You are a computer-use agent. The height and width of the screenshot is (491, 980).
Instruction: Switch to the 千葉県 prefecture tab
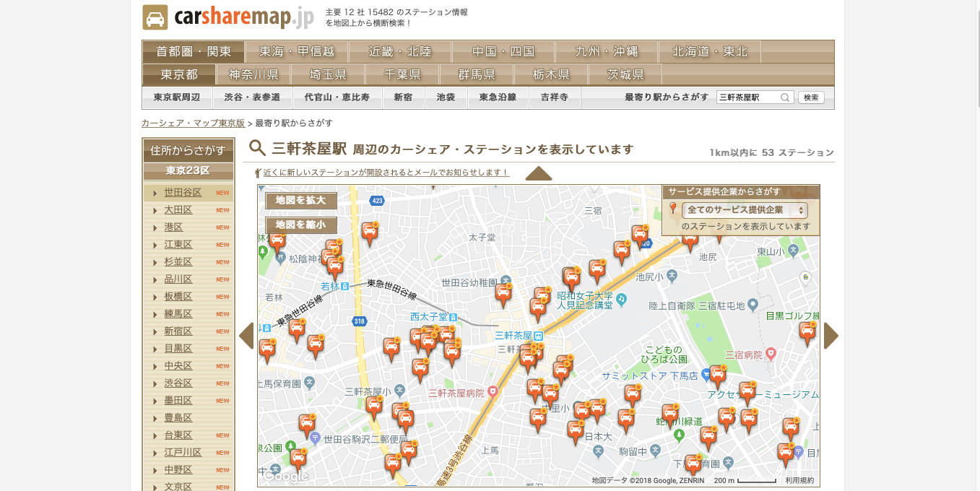point(402,74)
